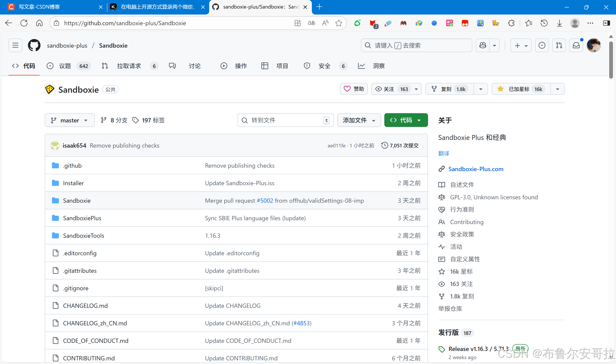Toggle watching via the 关注 button

click(x=388, y=89)
